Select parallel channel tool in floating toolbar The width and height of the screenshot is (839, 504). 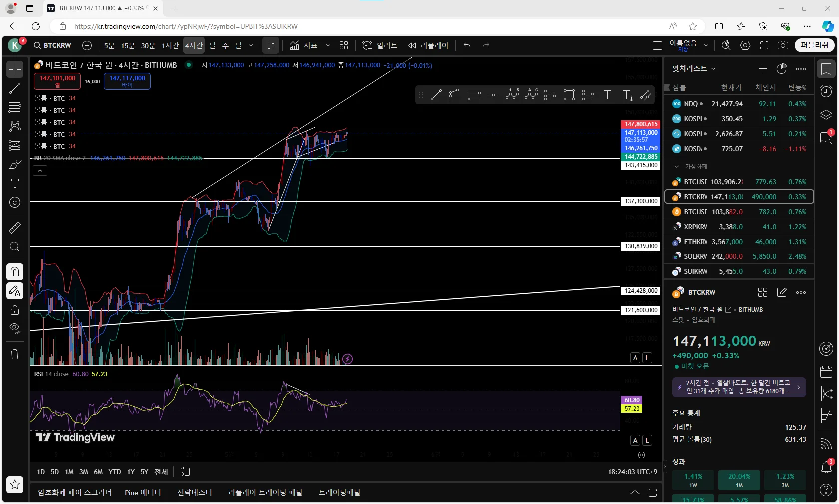(x=646, y=95)
